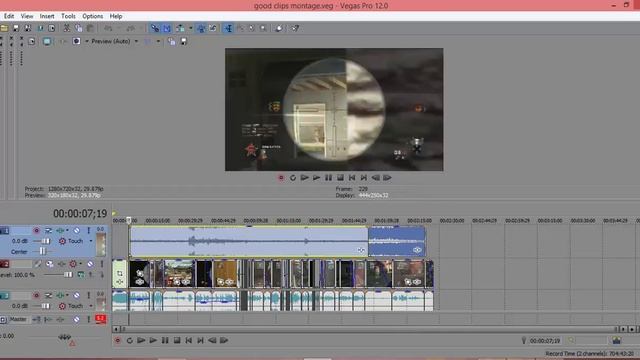
Task: Open Video Output FX in preview toolbar
Action: (x=62, y=41)
